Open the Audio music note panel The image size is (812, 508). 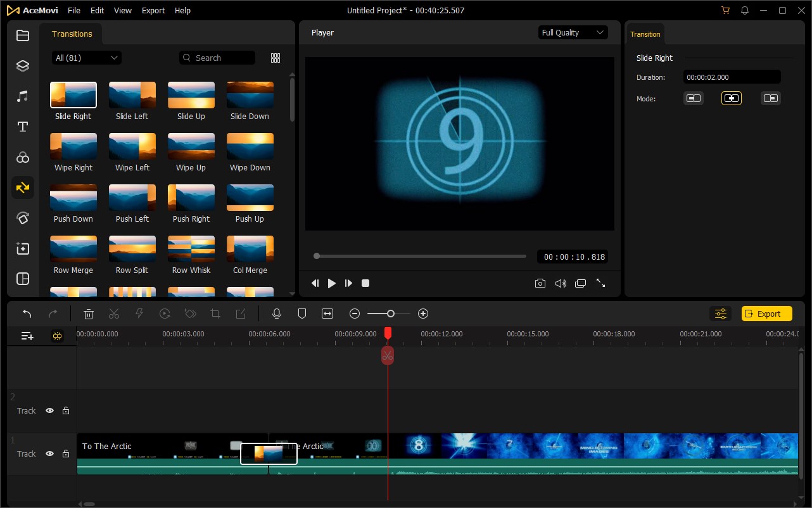click(23, 96)
